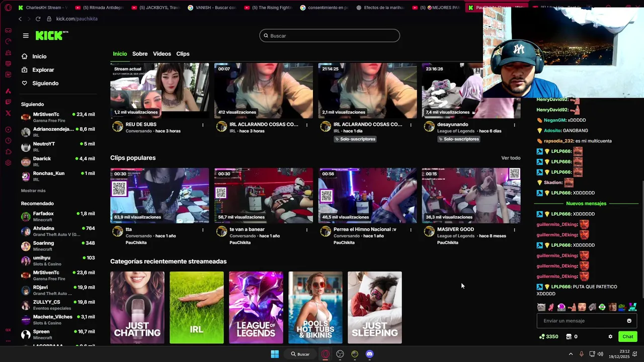Open the Kick hamburger menu
Screen dimensions: 644x362
(26, 36)
